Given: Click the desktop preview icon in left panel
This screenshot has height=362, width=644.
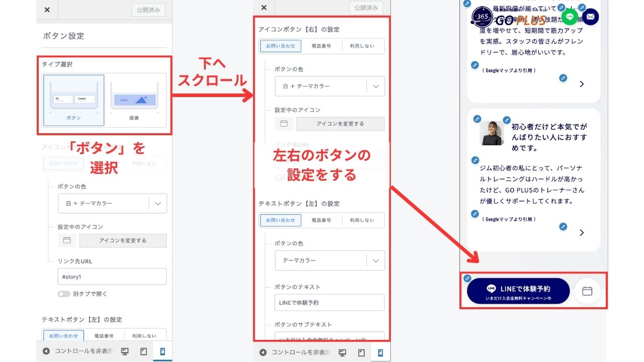Looking at the screenshot, I should (125, 351).
